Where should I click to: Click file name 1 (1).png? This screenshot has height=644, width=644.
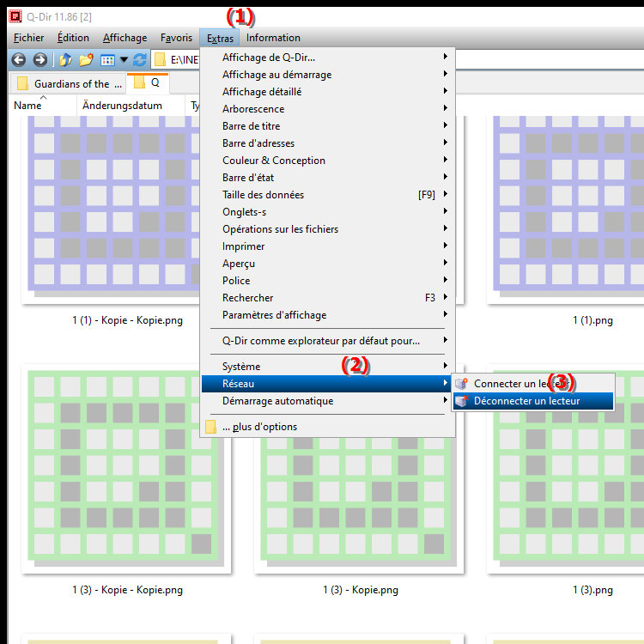[x=592, y=320]
